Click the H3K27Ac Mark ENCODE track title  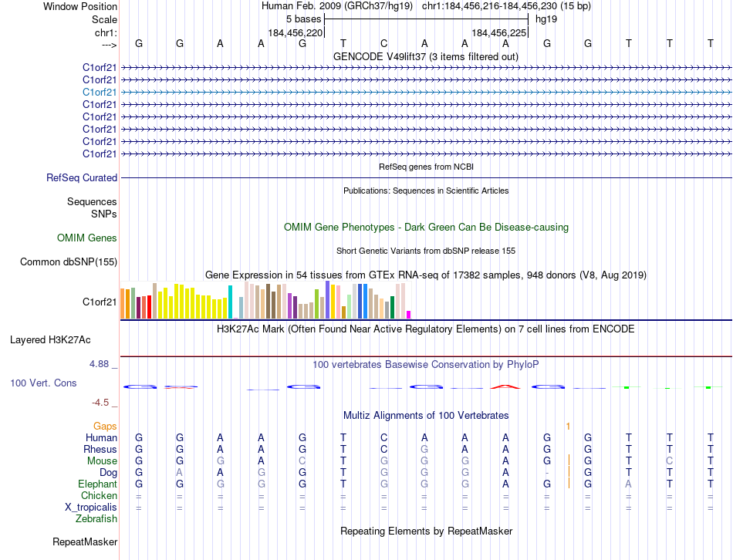(425, 329)
